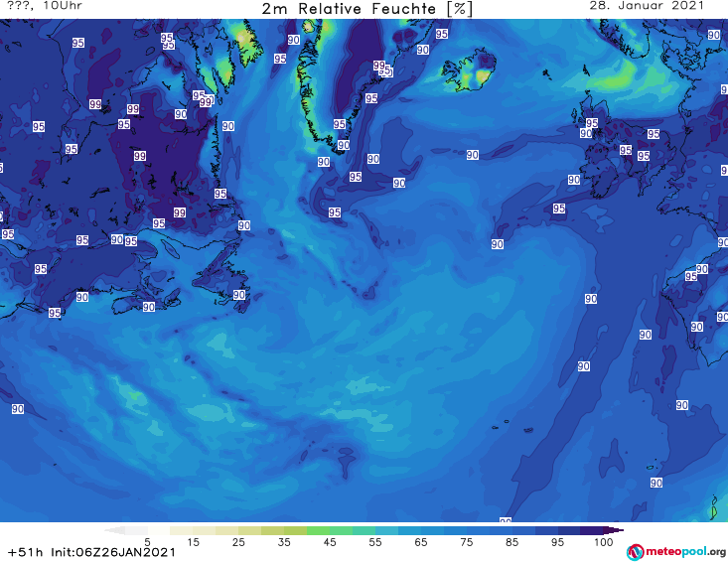Image resolution: width=728 pixels, height=562 pixels.
Task: Click the '25' value on the color scale
Action: 238,542
